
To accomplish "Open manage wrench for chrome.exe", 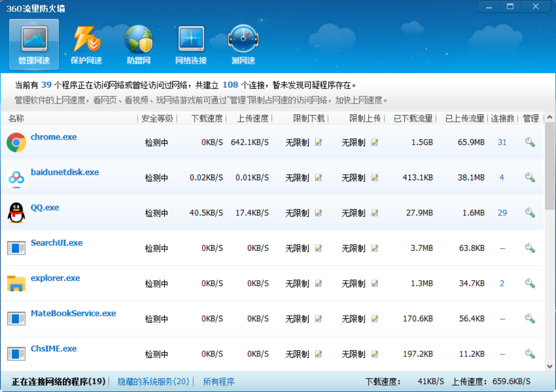I will click(x=530, y=142).
